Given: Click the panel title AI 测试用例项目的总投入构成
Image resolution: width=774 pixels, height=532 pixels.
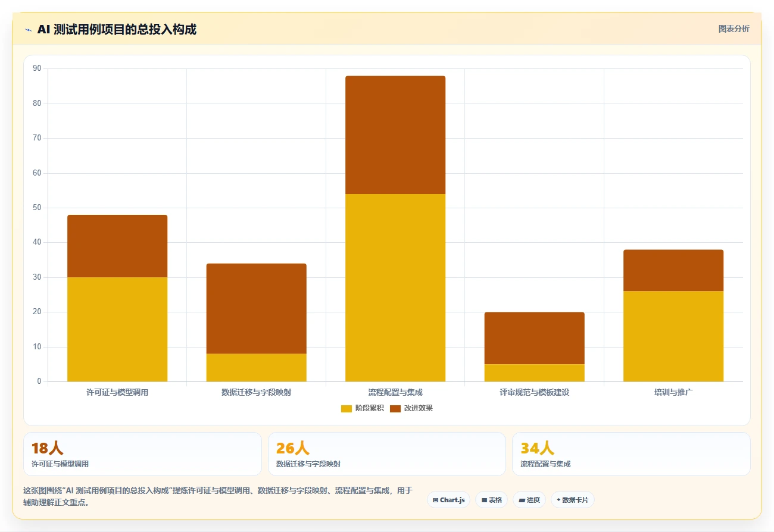Looking at the screenshot, I should tap(117, 29).
